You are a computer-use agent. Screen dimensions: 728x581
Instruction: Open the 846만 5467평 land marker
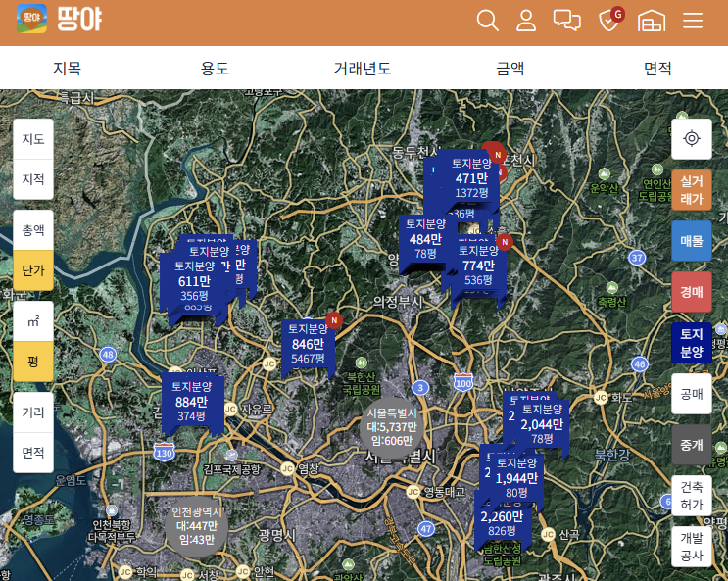pyautogui.click(x=308, y=344)
